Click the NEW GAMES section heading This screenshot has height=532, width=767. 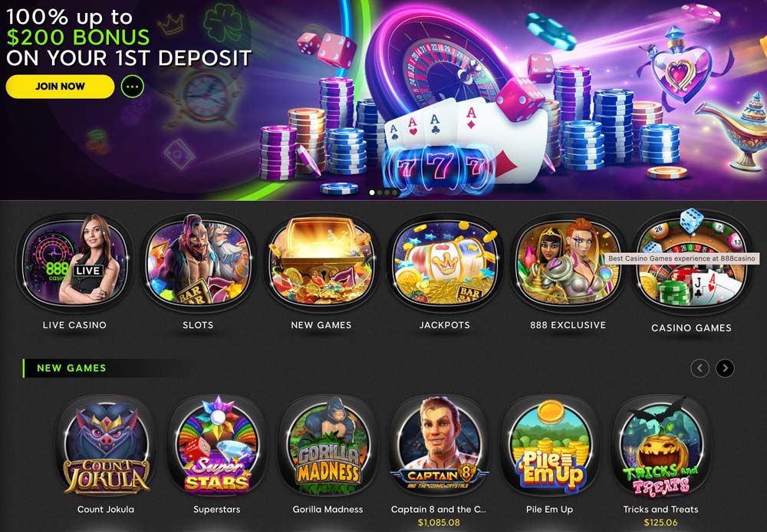coord(71,368)
